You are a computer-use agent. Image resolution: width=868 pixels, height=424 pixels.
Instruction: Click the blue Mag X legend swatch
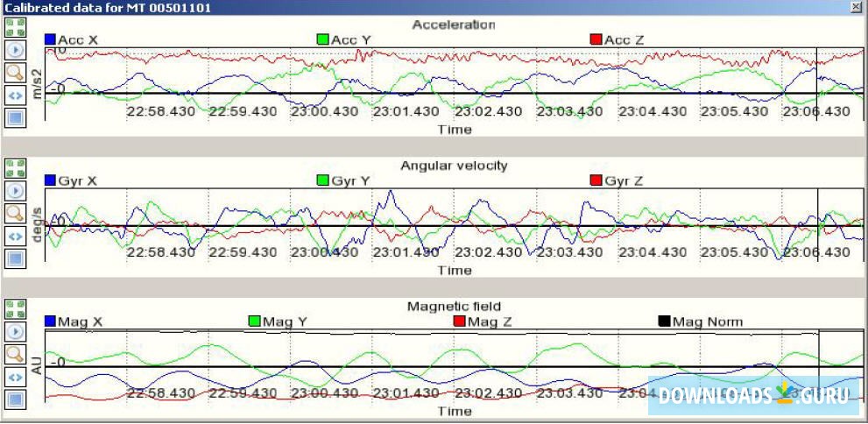coord(51,321)
